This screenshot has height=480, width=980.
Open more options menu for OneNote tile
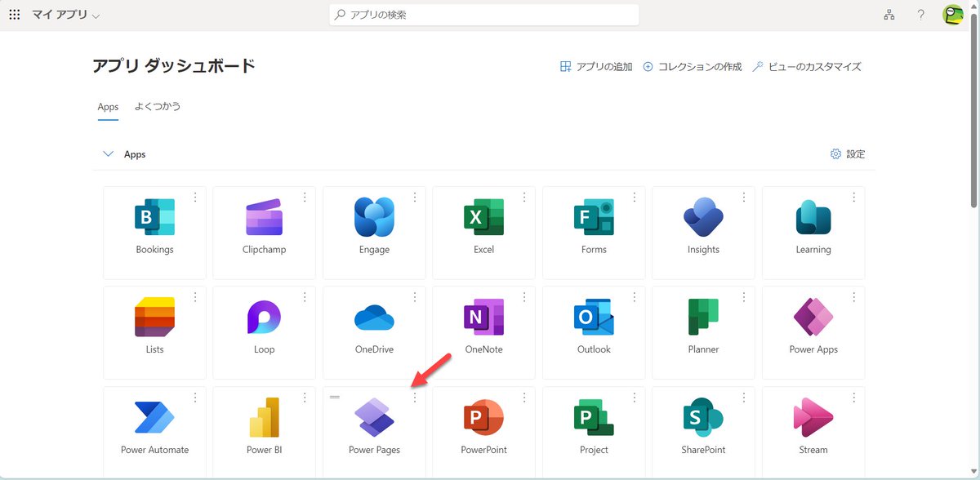click(524, 296)
